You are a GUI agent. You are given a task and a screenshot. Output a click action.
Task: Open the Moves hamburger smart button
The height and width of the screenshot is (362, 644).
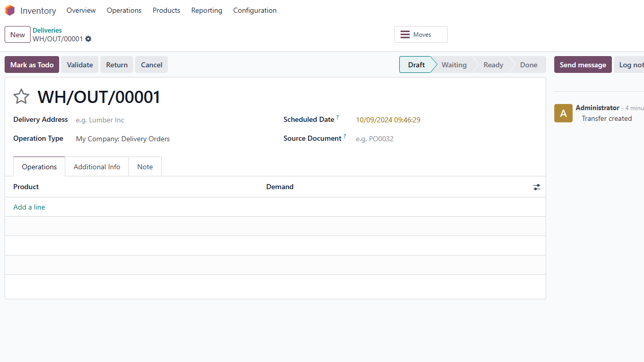[421, 35]
